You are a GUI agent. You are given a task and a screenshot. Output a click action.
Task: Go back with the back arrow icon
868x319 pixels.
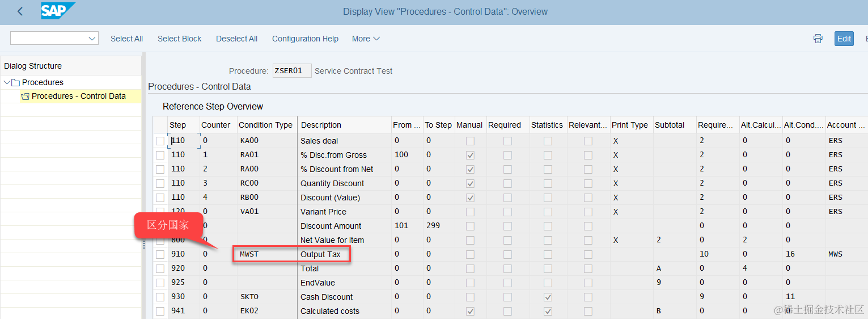click(20, 11)
